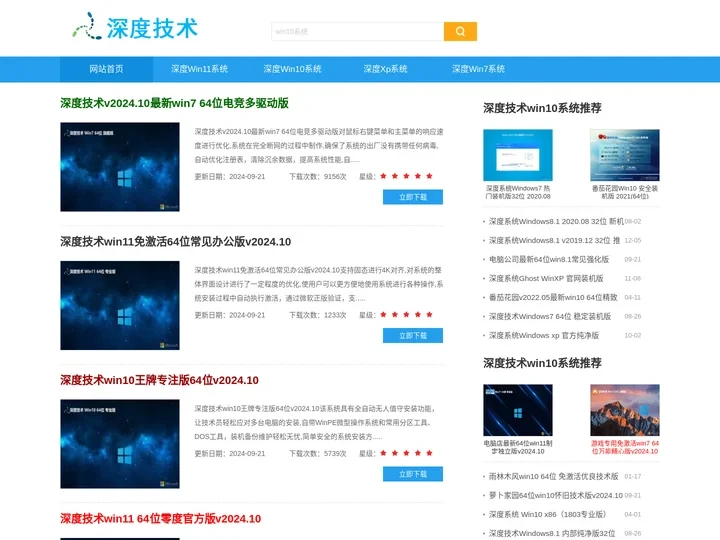Click the star rating of win11免激活办公版
720x540 pixels.
[x=406, y=315]
